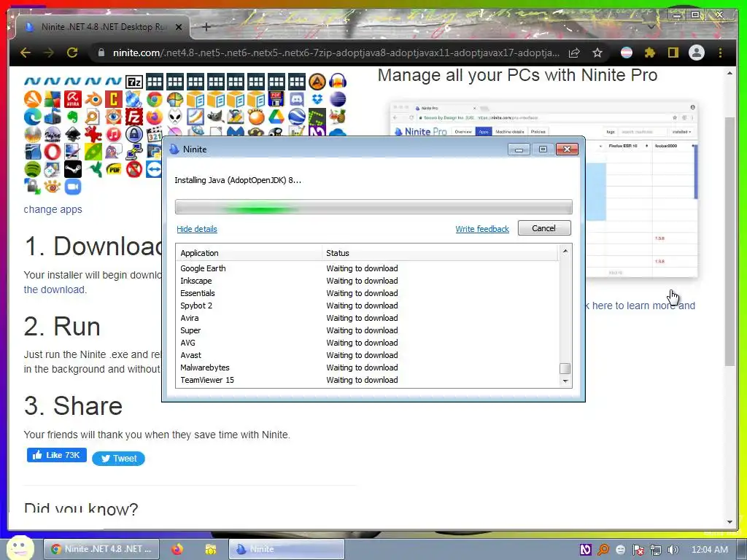
Task: Click the address bar URL field
Action: [x=336, y=52]
